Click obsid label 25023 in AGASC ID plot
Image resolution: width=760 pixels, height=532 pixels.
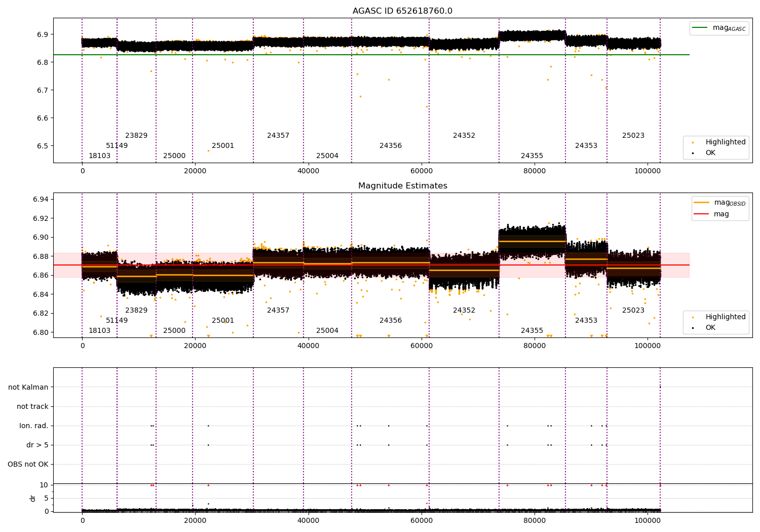(633, 136)
